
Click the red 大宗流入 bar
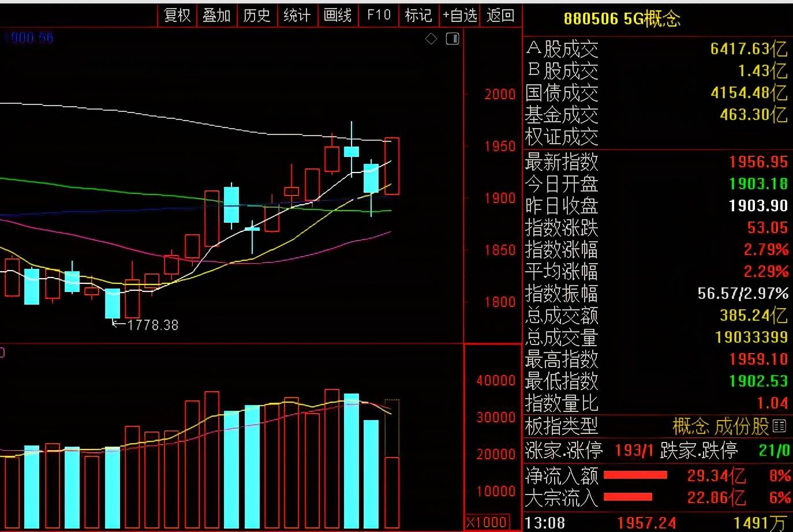click(628, 497)
